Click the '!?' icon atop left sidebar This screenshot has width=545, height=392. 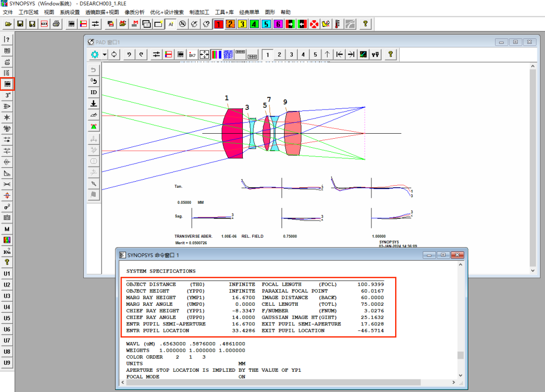(7, 39)
